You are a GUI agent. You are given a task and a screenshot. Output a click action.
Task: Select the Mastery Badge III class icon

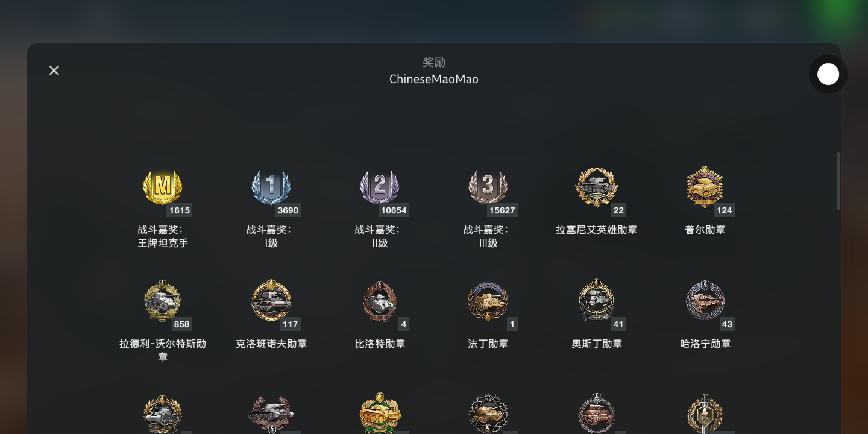click(x=488, y=187)
